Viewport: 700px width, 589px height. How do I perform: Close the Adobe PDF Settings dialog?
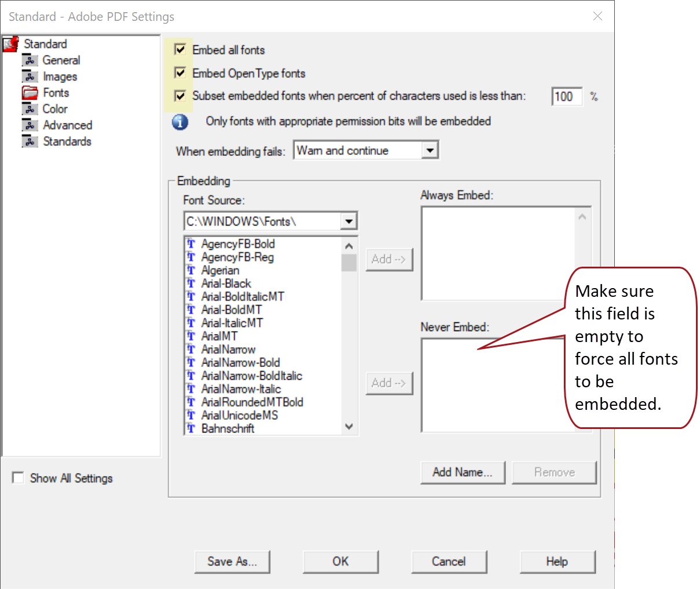[x=597, y=16]
